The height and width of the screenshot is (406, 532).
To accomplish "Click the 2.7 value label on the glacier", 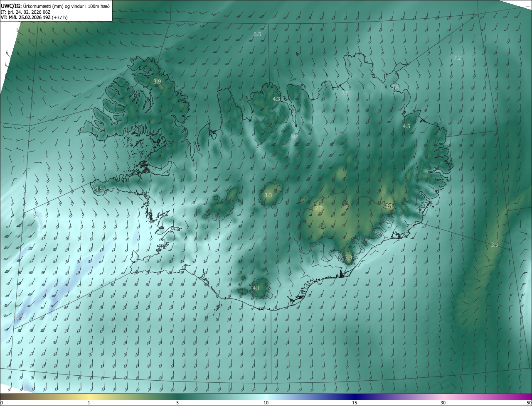I will [319, 208].
